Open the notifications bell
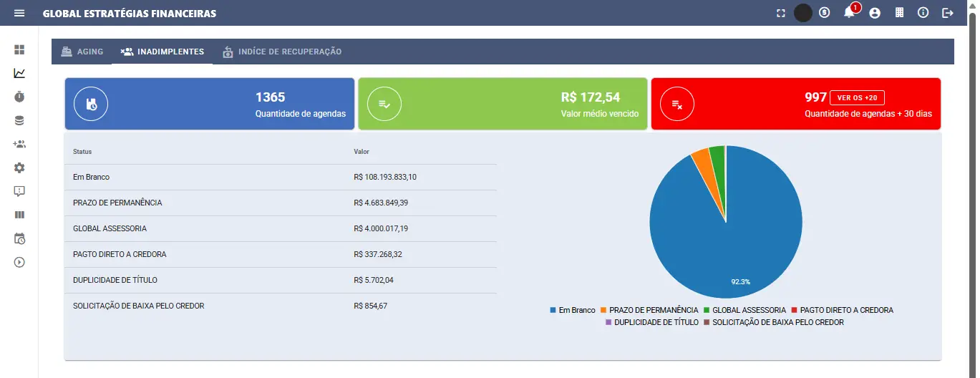This screenshot has width=980, height=378. [850, 13]
